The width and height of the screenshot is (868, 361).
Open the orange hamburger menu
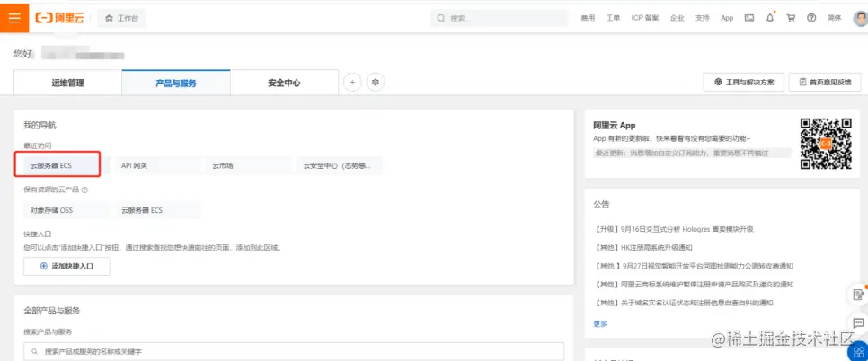pos(14,18)
